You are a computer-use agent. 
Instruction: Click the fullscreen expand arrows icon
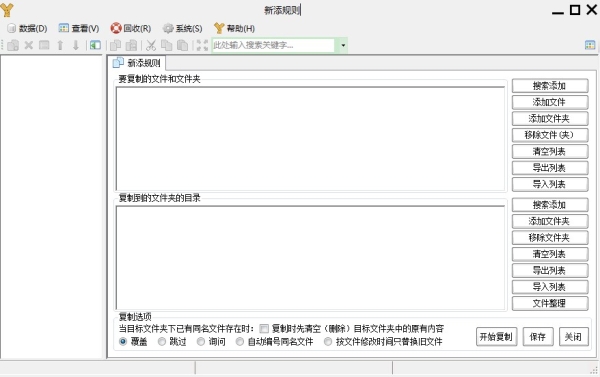202,46
